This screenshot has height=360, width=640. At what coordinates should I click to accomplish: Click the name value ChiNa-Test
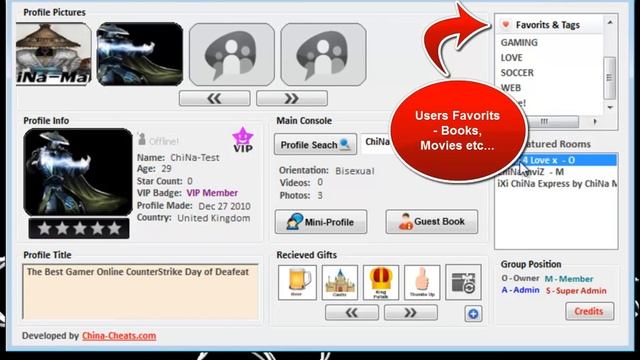(x=195, y=158)
